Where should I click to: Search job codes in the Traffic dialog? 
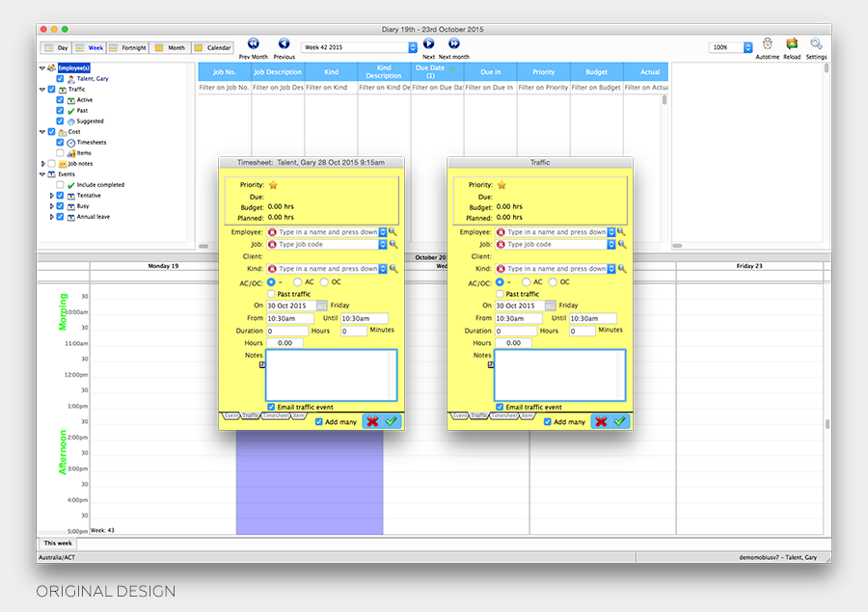point(622,244)
